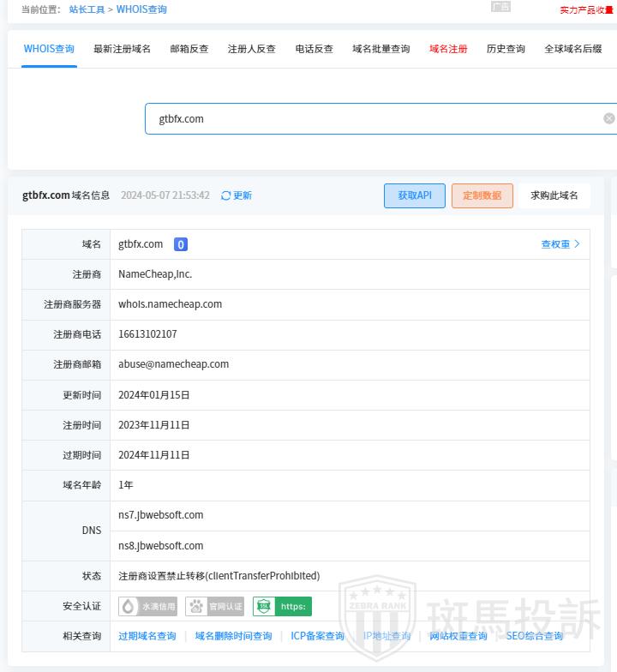Open 域名批量查询 tab
The width and height of the screenshot is (617, 672).
pyautogui.click(x=381, y=49)
